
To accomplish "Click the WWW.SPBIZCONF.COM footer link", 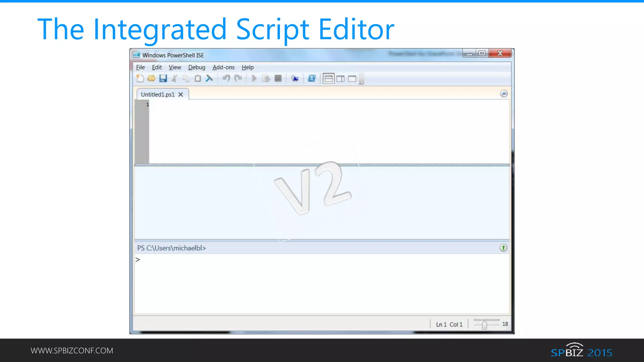I will click(72, 351).
